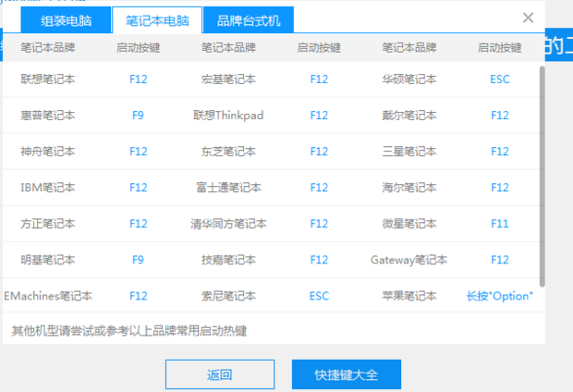Click the 长按"Option" hotkey text

point(500,296)
